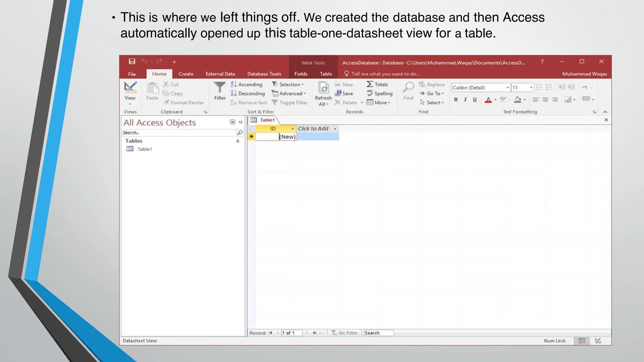Collapse the navigation pane with double-chevron button
644x362 pixels.
(241, 122)
